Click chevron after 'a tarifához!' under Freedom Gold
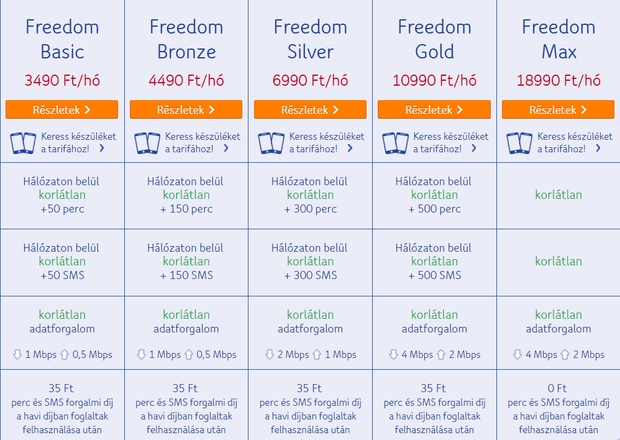The image size is (620, 440). [474, 148]
